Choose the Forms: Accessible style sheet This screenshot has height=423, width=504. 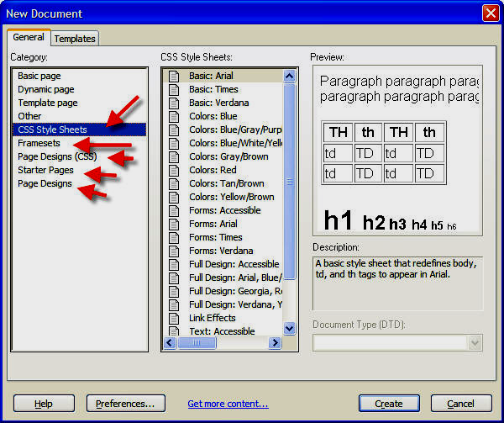224,210
